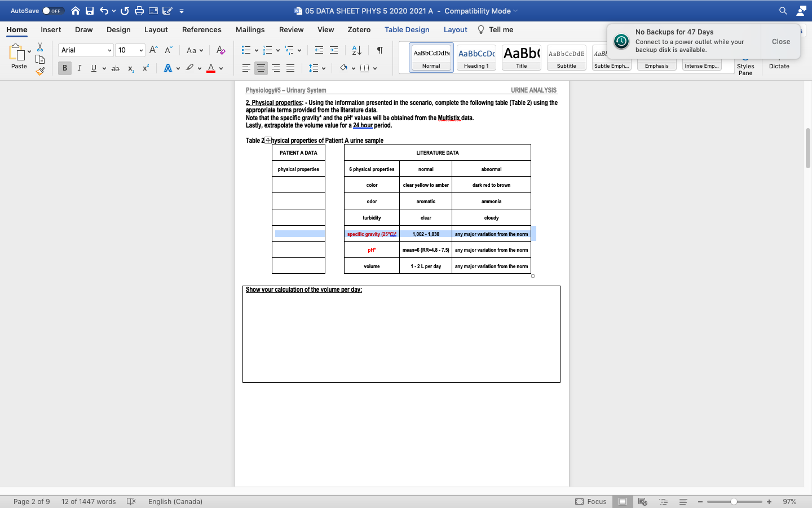Click the Home icon in the title bar
812x508 pixels.
pyautogui.click(x=76, y=11)
